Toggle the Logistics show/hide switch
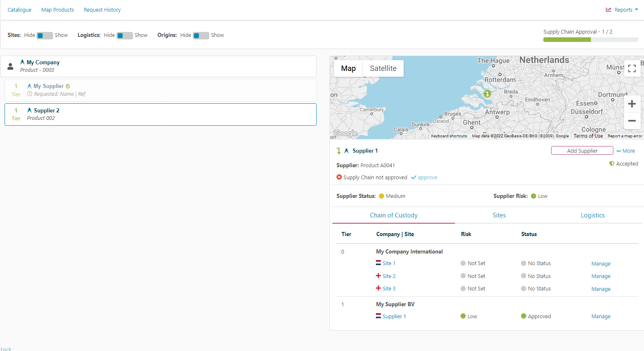644x351 pixels. [x=124, y=35]
